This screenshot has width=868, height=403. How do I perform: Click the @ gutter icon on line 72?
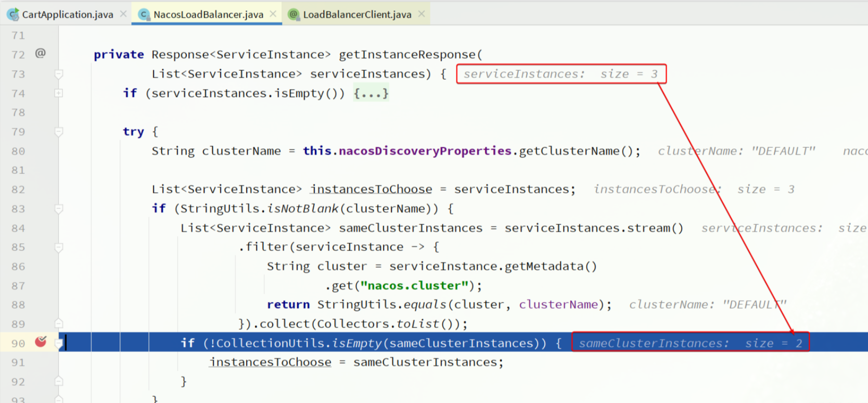[x=41, y=54]
